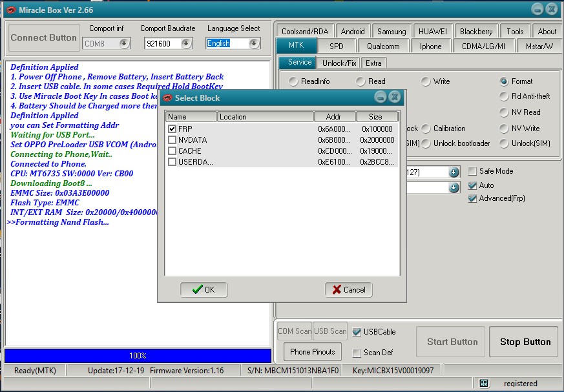564x392 pixels.
Task: Uncheck the FRP block checkbox
Action: [x=172, y=129]
